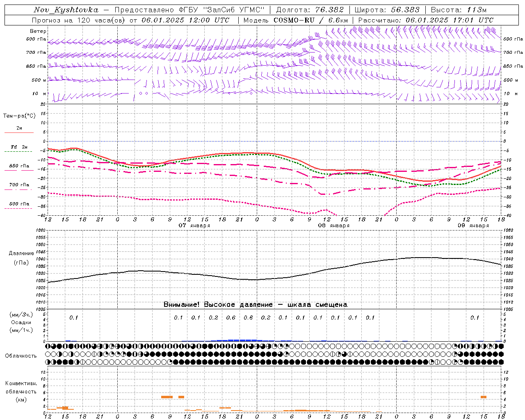Viewport: 525px width, 420px height.
Task: Click the 'Тем-ра(°C)' temperature axis label
Action: pyautogui.click(x=19, y=116)
